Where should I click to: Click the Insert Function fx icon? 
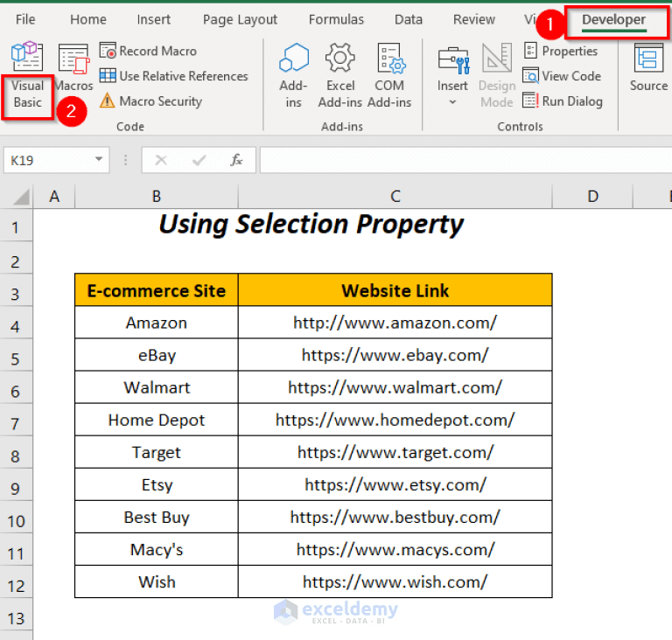tap(236, 160)
